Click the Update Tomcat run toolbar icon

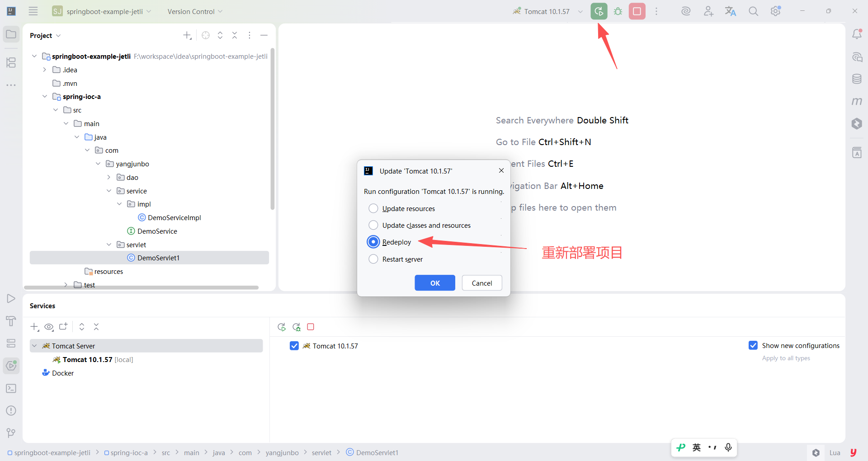pyautogui.click(x=599, y=11)
